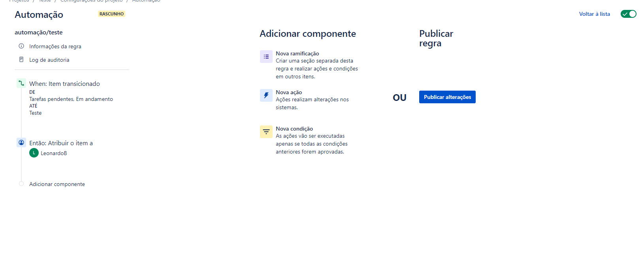644x277 pixels.
Task: Select Então: Atribuir o item a action
Action: [x=61, y=143]
